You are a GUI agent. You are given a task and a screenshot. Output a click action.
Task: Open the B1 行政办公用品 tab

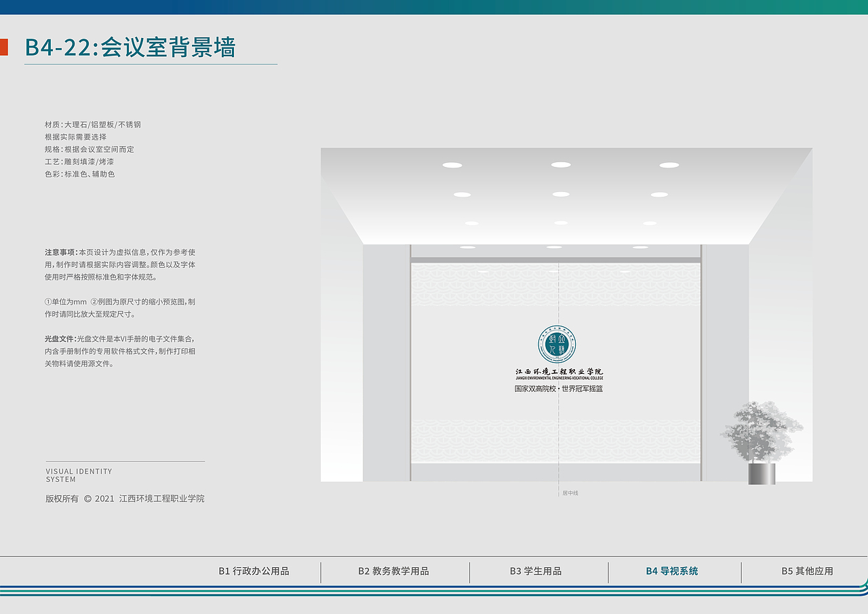coord(254,571)
